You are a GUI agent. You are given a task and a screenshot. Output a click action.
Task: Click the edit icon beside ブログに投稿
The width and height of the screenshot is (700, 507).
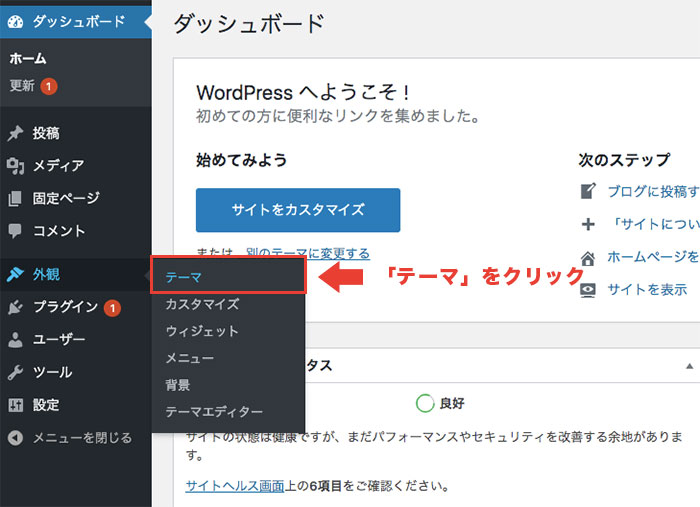click(588, 191)
